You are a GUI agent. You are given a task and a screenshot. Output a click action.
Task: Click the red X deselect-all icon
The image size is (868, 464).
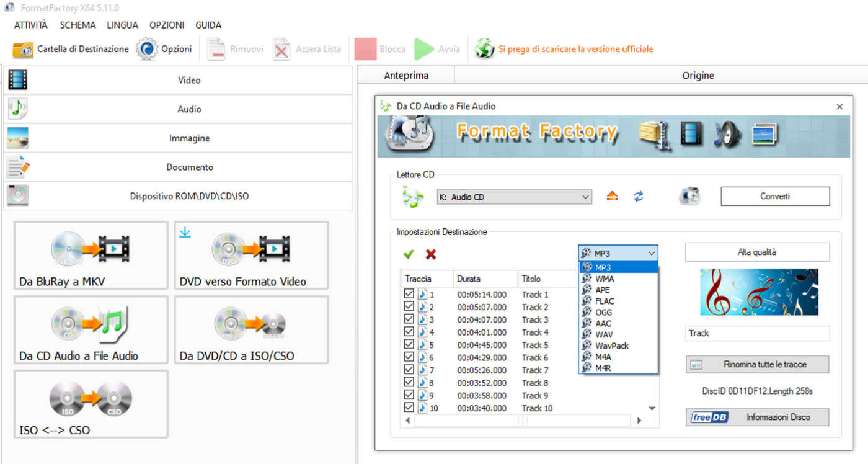point(431,254)
